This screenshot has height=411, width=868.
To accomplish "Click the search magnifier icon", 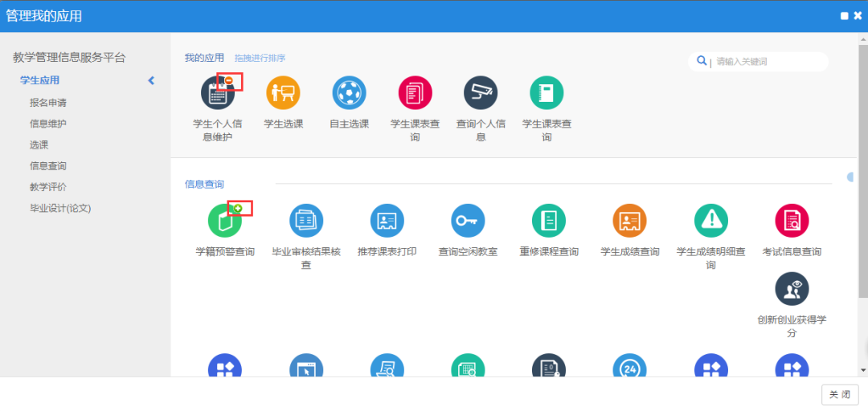I will tap(702, 61).
